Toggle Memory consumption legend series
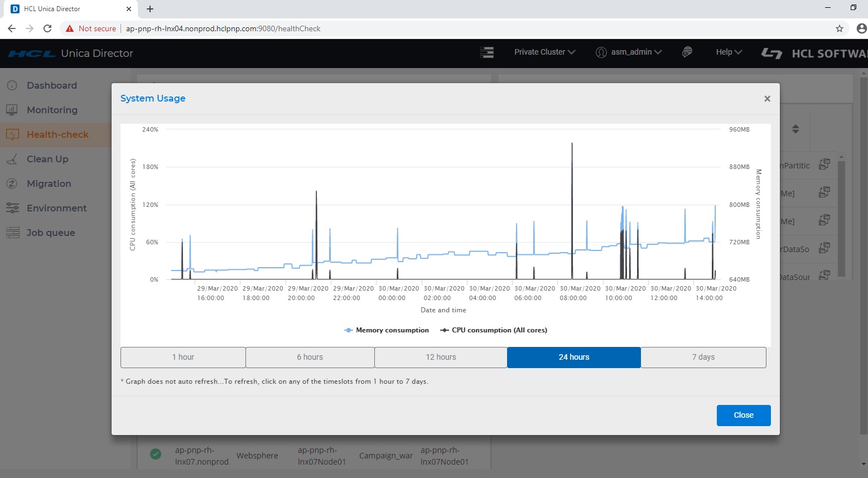Viewport: 868px width, 478px height. 387,330
